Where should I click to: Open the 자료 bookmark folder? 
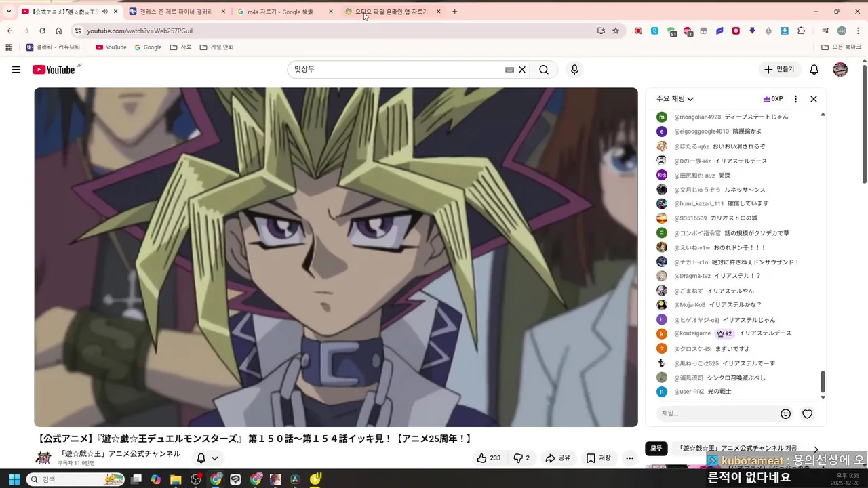pos(181,47)
